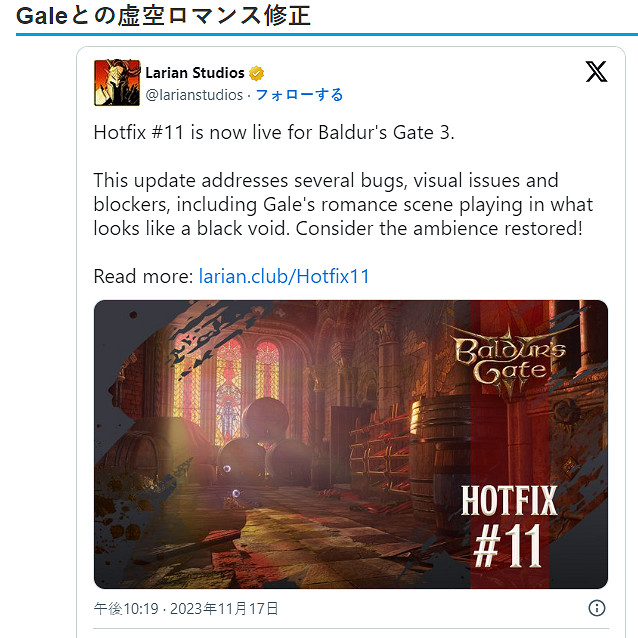Viewport: 638px width, 638px height.
Task: Click the HOTFIX #11 text on the banner
Action: [509, 527]
